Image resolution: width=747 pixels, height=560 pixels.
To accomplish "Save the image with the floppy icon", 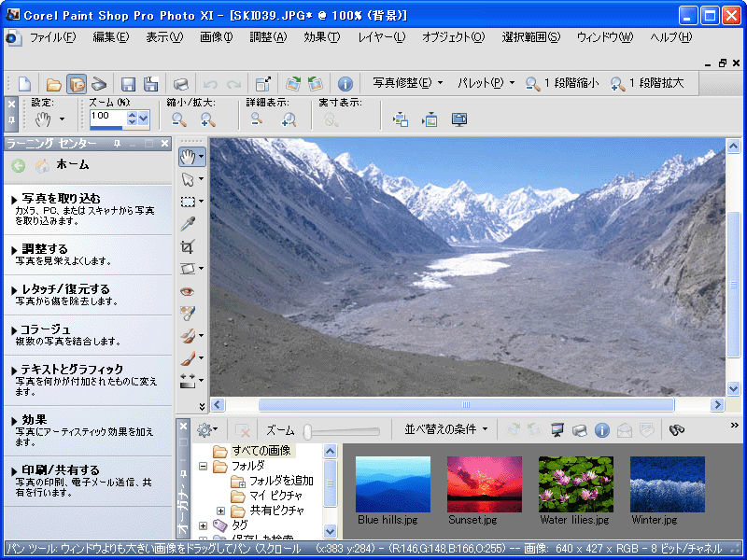I will point(128,84).
